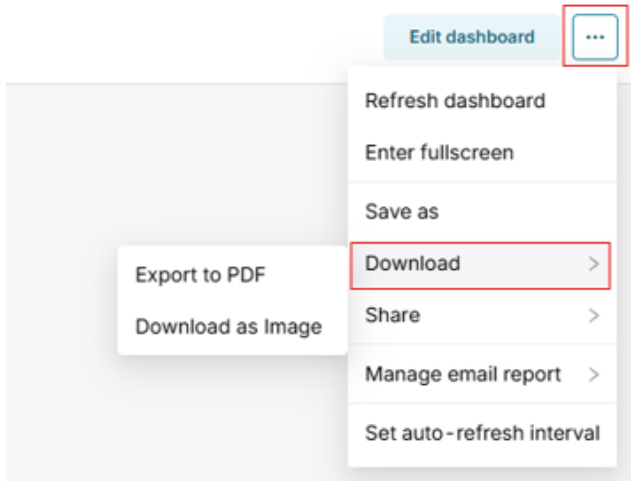Viewport: 640px width, 491px height.
Task: Open the three-dot more options menu
Action: pos(595,37)
